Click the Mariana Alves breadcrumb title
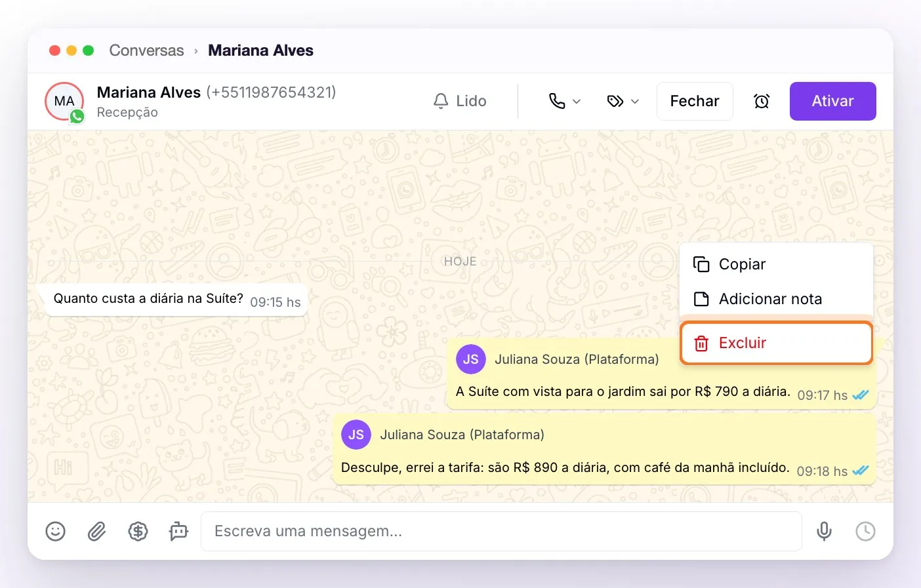Screen dimensions: 921x588 pyautogui.click(x=260, y=50)
